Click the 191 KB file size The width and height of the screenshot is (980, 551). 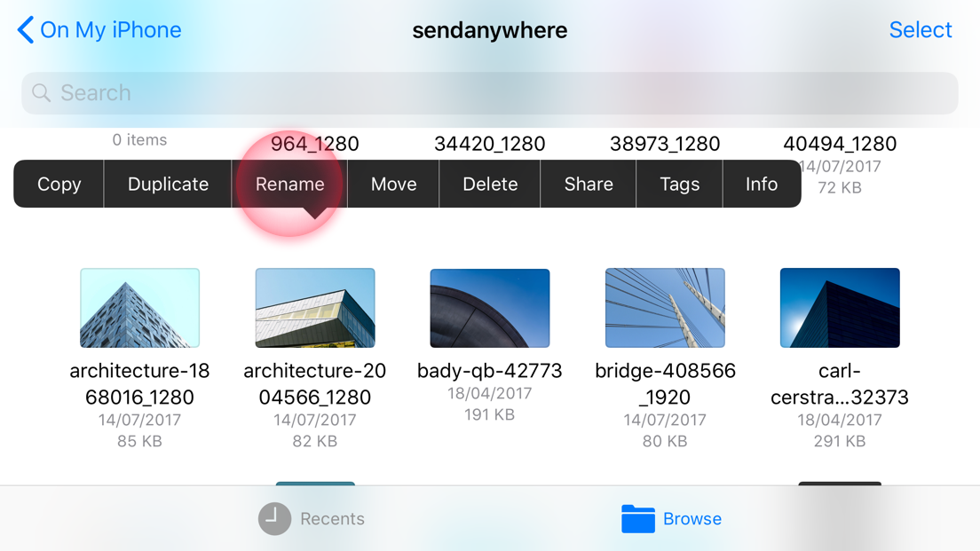(490, 415)
